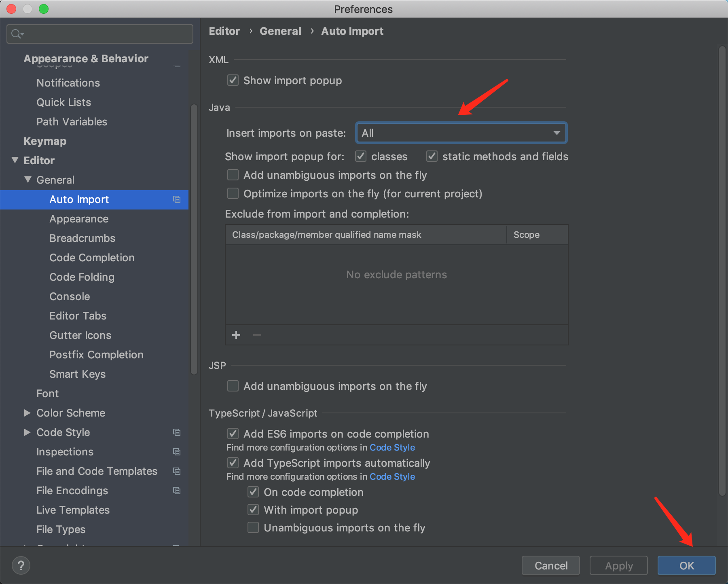Image resolution: width=728 pixels, height=584 pixels.
Task: Collapse the Editor tree node
Action: point(15,160)
